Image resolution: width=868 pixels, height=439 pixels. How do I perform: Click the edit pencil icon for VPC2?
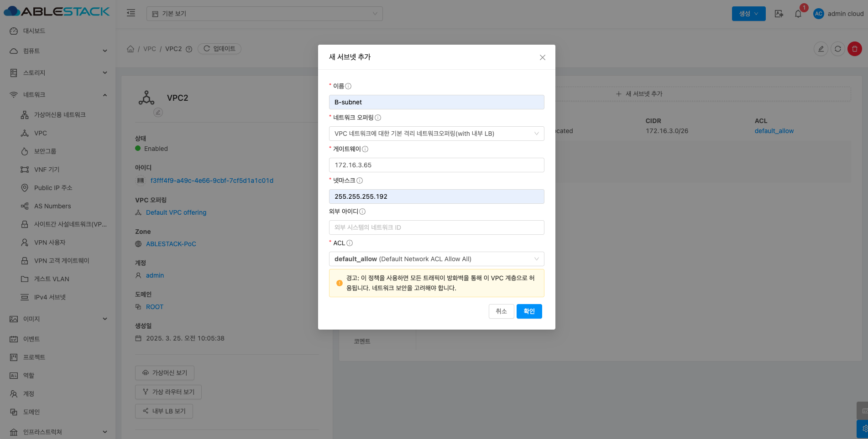pos(821,49)
